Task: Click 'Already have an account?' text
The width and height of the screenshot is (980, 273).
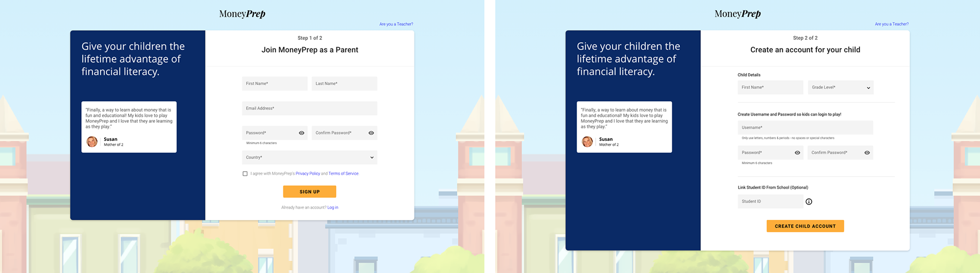Action: (304, 208)
